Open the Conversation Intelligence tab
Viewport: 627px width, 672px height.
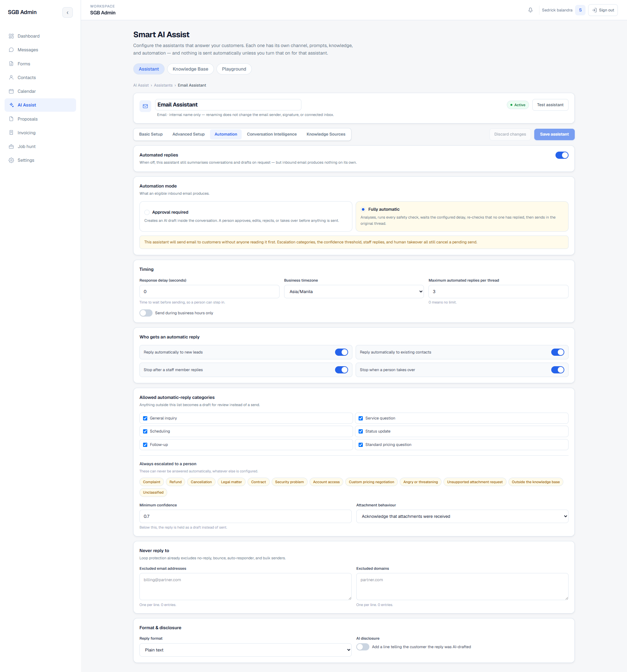(272, 134)
